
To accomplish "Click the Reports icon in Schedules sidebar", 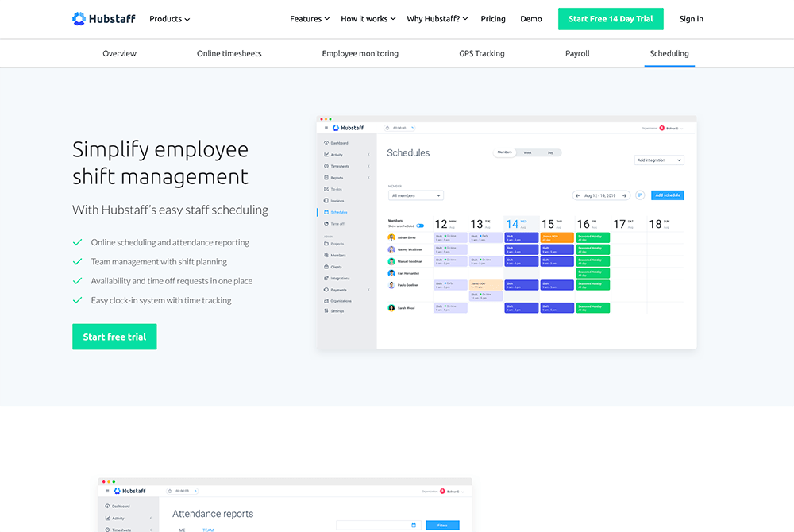I will tap(326, 178).
